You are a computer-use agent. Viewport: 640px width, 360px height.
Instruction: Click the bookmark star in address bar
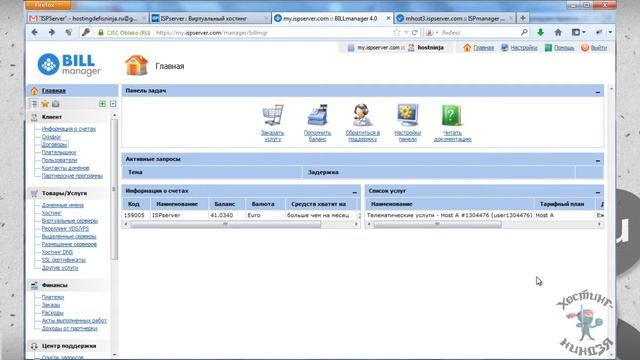tap(396, 32)
